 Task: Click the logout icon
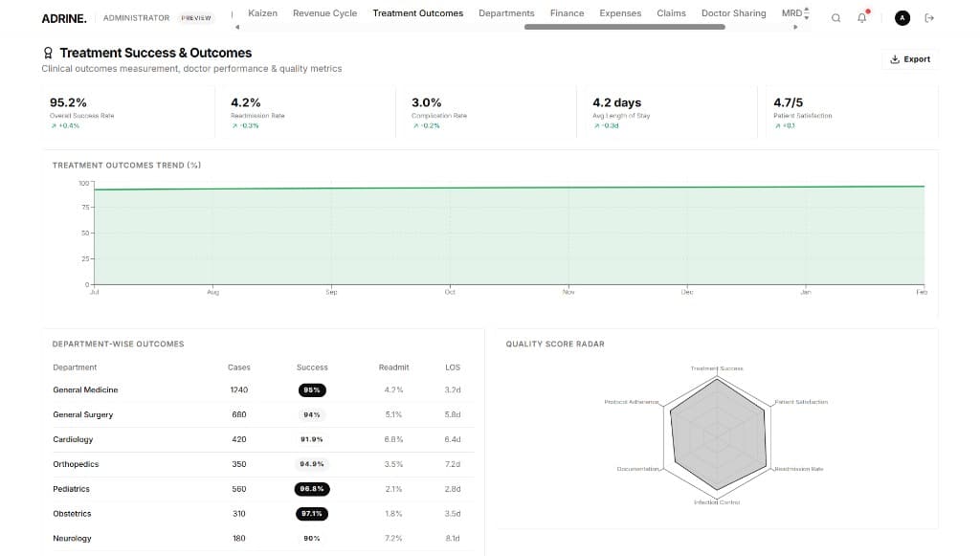pyautogui.click(x=929, y=18)
